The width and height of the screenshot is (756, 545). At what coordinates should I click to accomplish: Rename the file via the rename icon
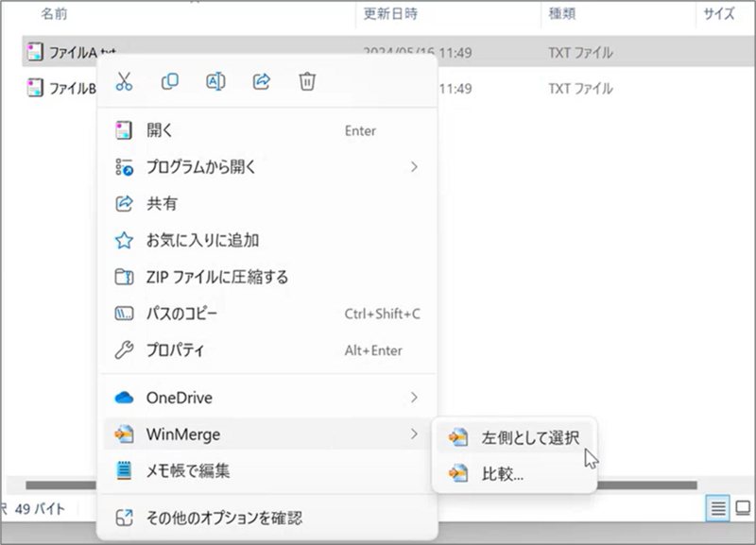tap(215, 82)
